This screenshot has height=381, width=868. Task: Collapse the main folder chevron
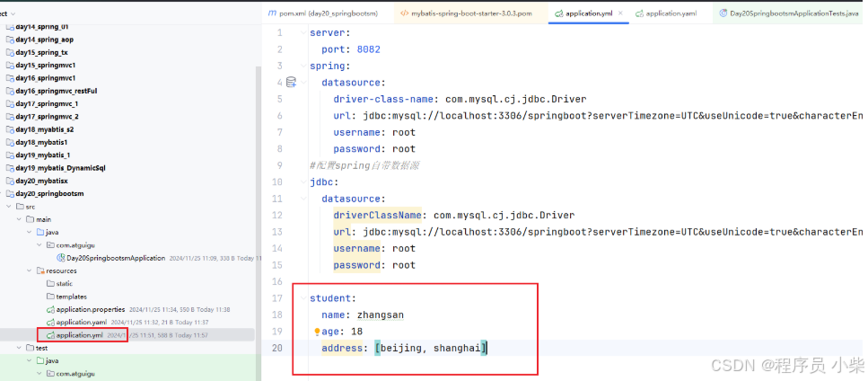20,219
